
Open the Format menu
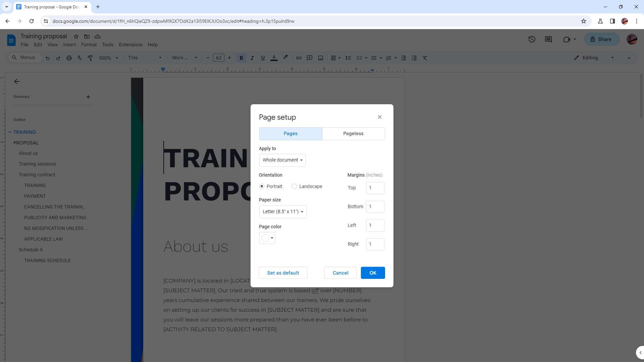click(x=89, y=45)
